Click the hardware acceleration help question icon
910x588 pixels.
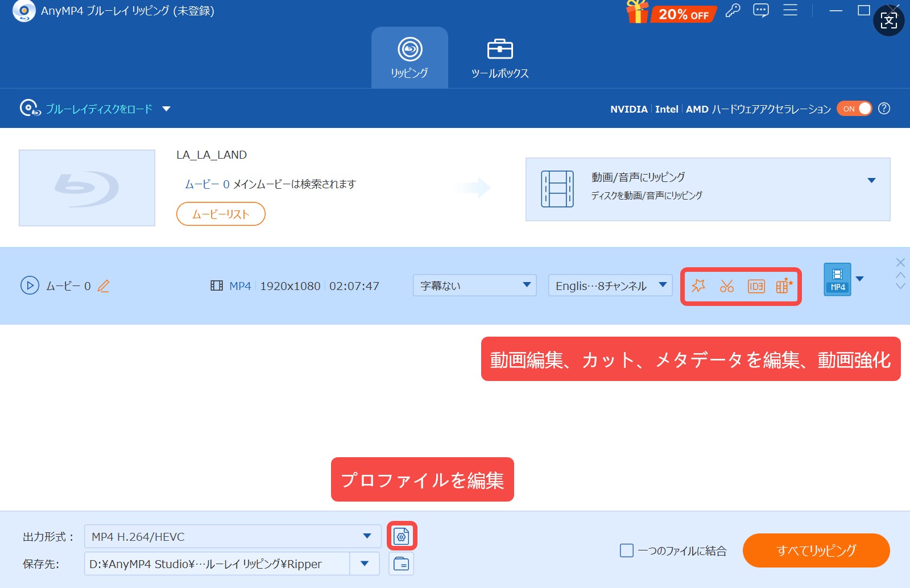click(884, 109)
